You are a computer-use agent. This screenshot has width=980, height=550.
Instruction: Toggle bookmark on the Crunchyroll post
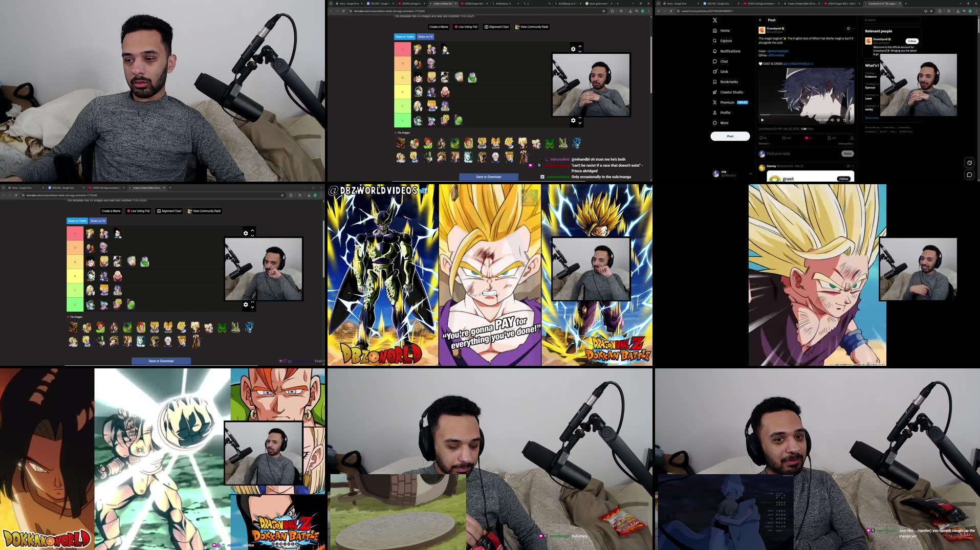point(829,138)
